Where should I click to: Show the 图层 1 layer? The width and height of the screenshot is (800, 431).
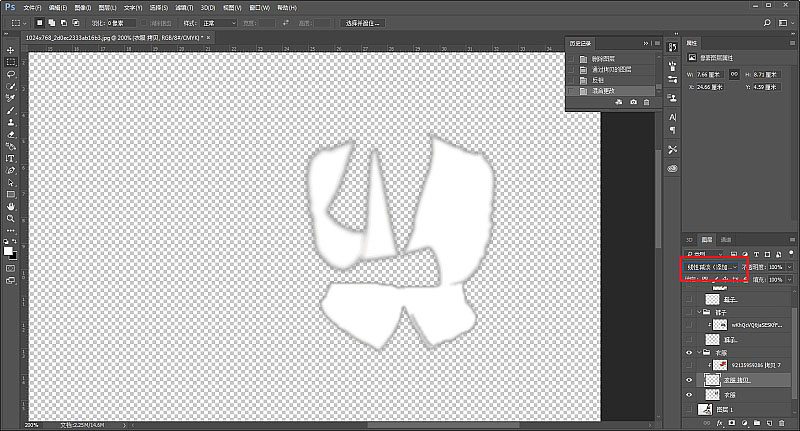tap(689, 409)
